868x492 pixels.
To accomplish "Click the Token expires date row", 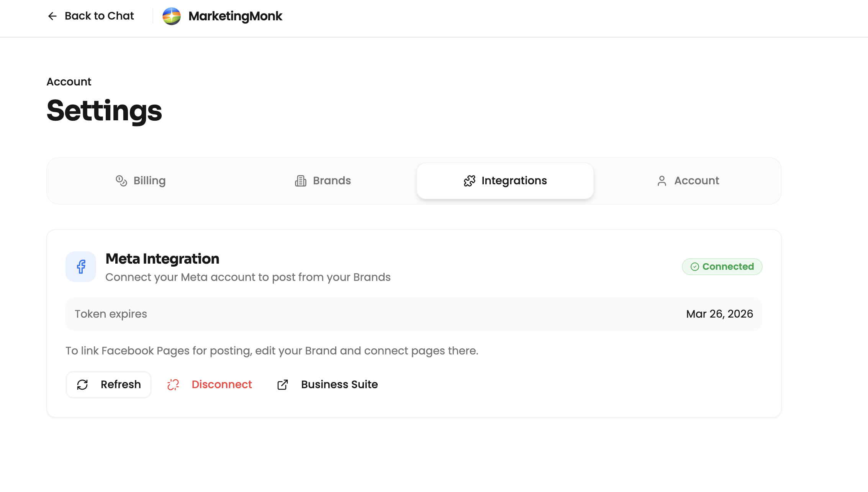I will click(414, 314).
